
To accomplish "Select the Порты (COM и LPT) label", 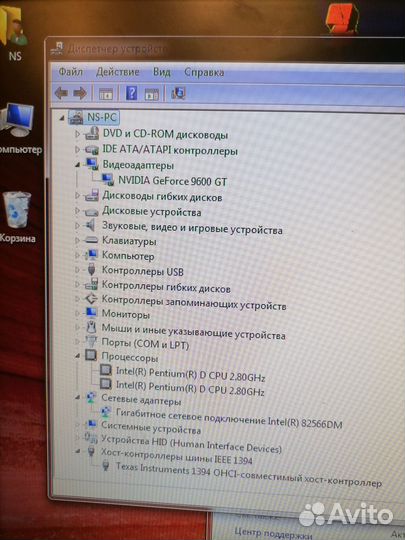I will 145,344.
